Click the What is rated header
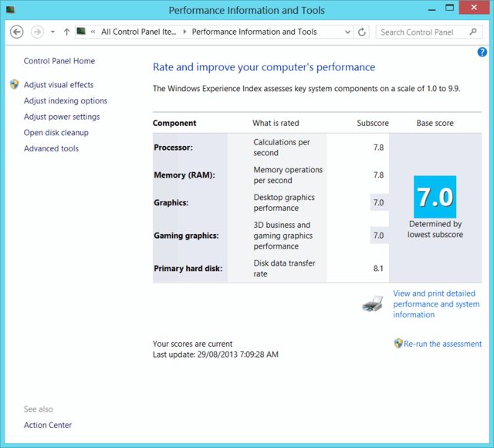 [276, 123]
